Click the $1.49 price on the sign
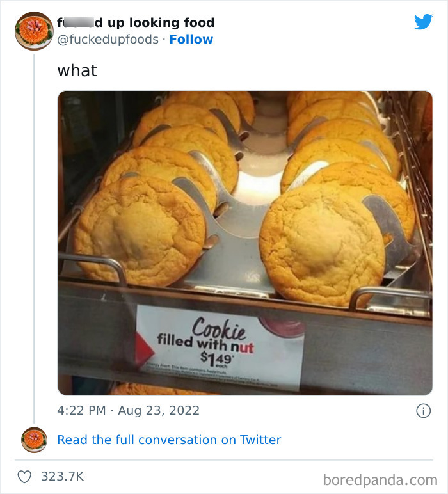 tap(215, 356)
